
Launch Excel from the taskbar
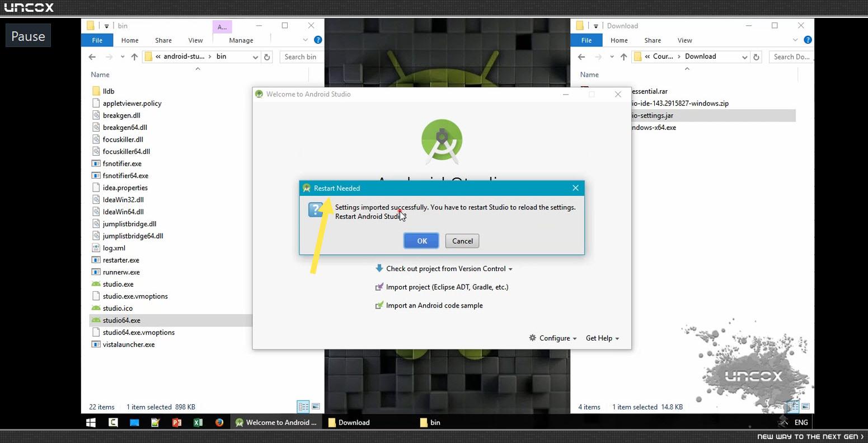click(198, 422)
